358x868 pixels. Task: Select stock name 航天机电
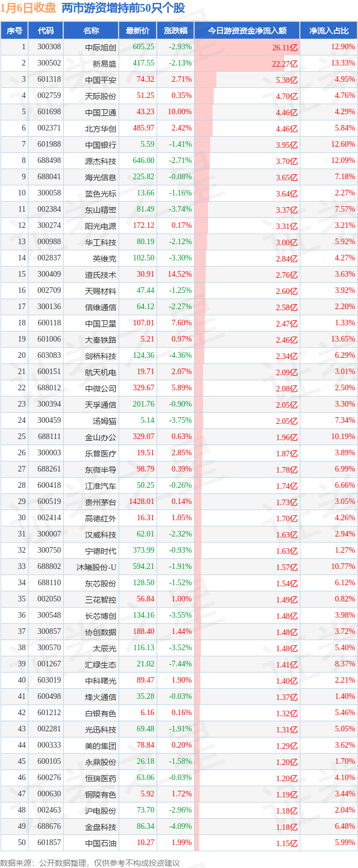tap(101, 372)
